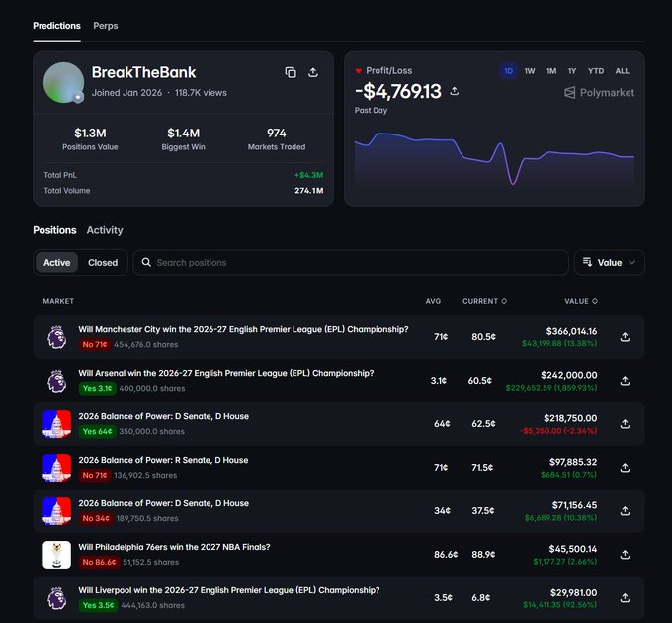This screenshot has height=623, width=672.
Task: Click Premier League logo for Arsenal market
Action: [57, 381]
